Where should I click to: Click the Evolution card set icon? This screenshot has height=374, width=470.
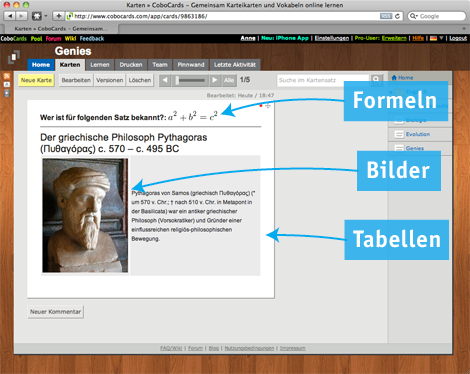(399, 134)
